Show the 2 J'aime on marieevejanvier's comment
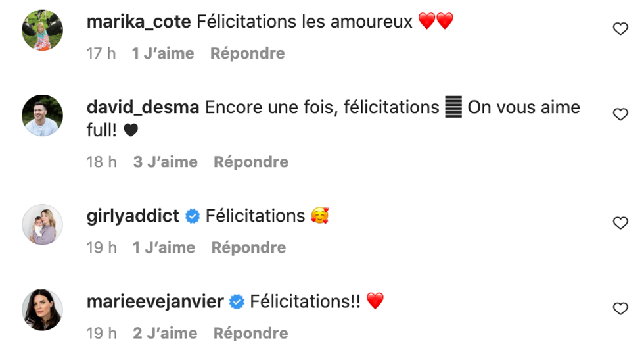The height and width of the screenshot is (348, 644). click(165, 334)
